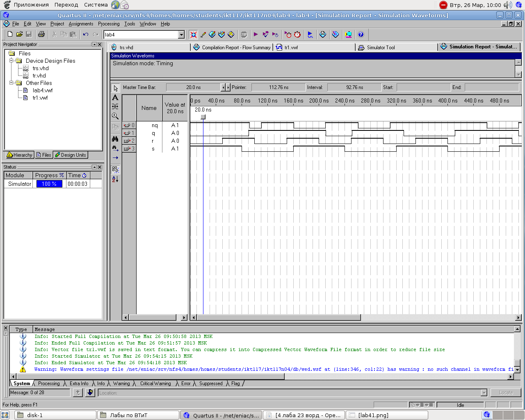Screen dimensions: 525x420
Task: Click the Text tool (letter A) icon
Action: tap(115, 98)
